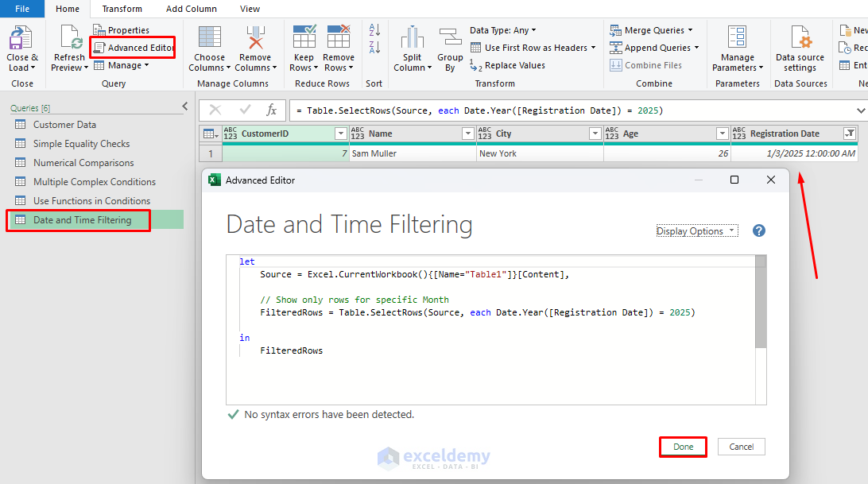
Task: Open the CustomerID column filter dropdown
Action: pos(340,134)
